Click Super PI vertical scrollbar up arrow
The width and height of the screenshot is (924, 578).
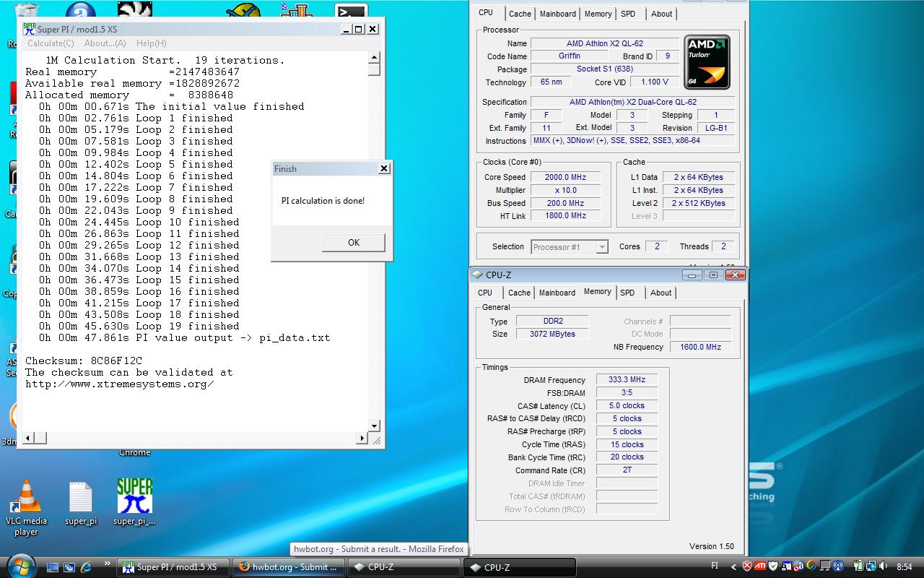tap(374, 57)
